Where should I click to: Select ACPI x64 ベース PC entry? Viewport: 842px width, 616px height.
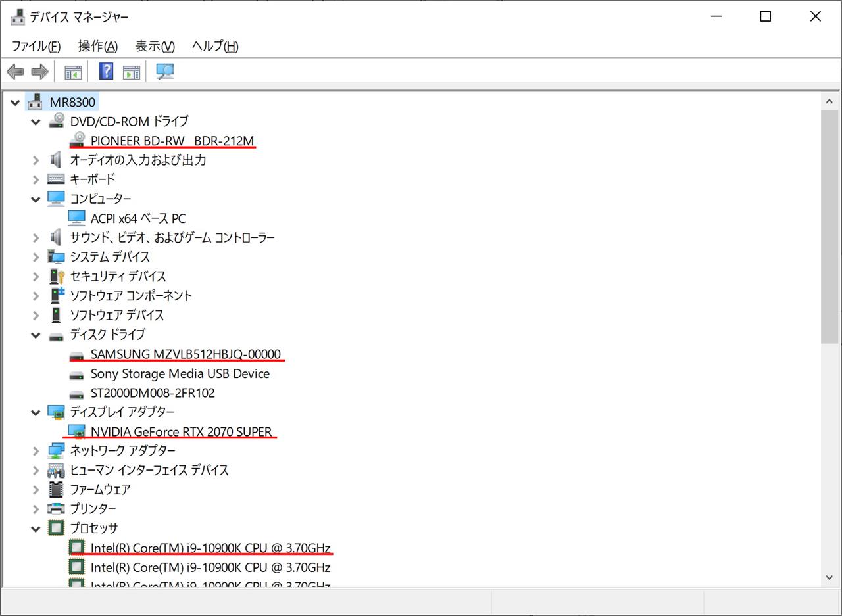click(138, 218)
